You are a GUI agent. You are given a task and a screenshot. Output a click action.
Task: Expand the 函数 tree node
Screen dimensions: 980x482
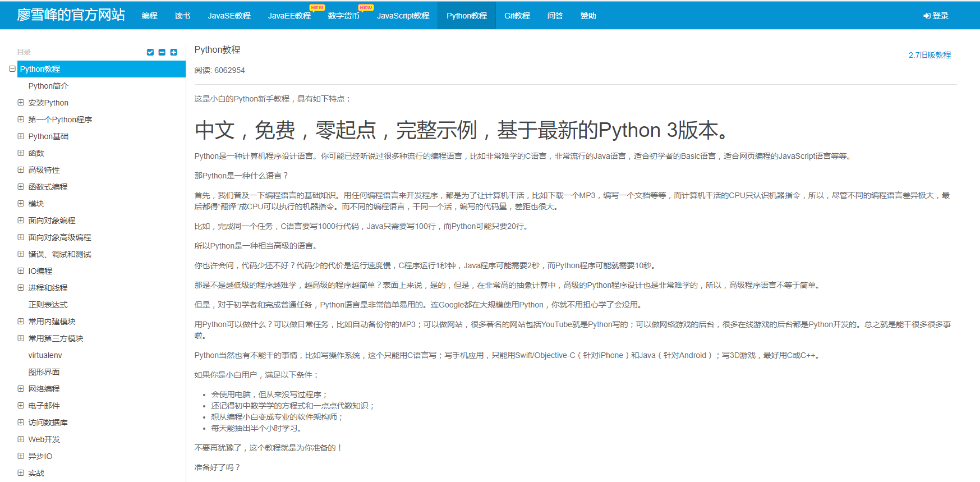pyautogui.click(x=21, y=153)
